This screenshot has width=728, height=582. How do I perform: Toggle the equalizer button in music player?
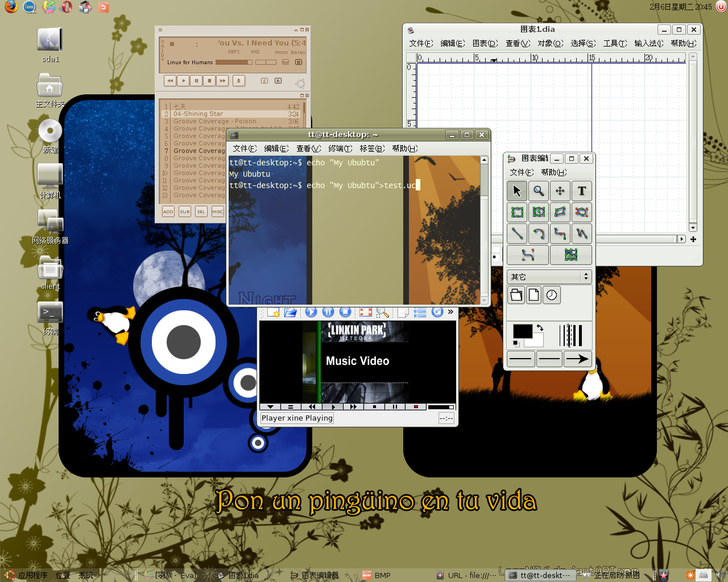286,62
